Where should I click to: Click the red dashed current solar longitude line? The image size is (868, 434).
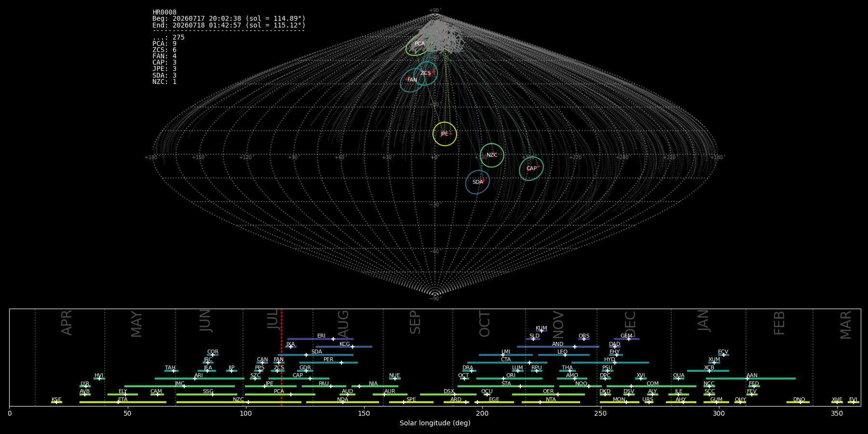[x=282, y=357]
